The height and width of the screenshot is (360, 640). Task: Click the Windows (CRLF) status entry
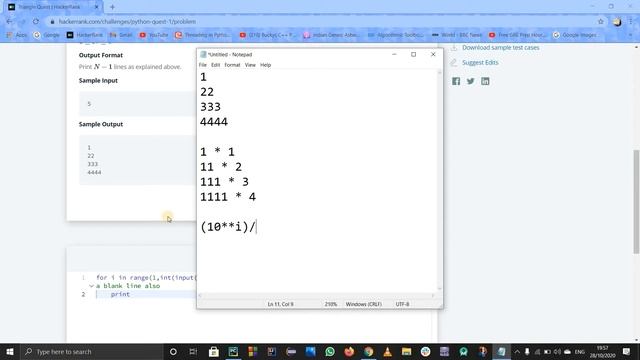(x=363, y=304)
